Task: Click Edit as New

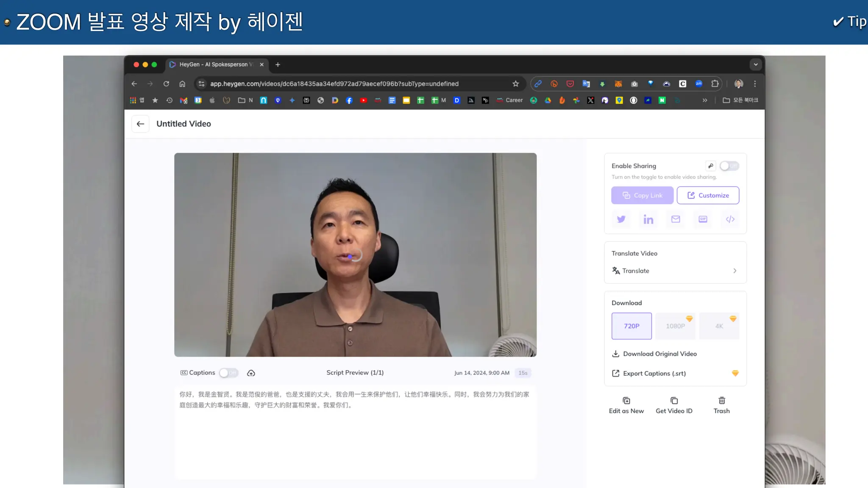Action: point(626,405)
